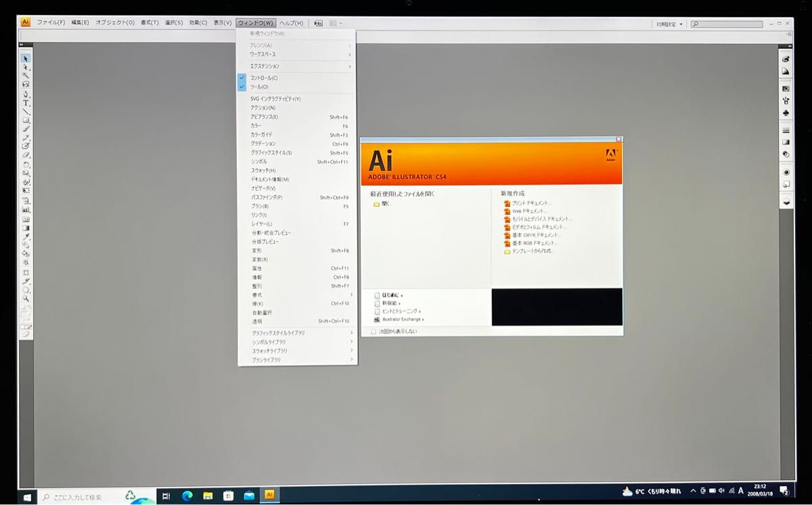Open the Symbols panel club icon
Image resolution: width=812 pixels, height=505 pixels.
[786, 113]
